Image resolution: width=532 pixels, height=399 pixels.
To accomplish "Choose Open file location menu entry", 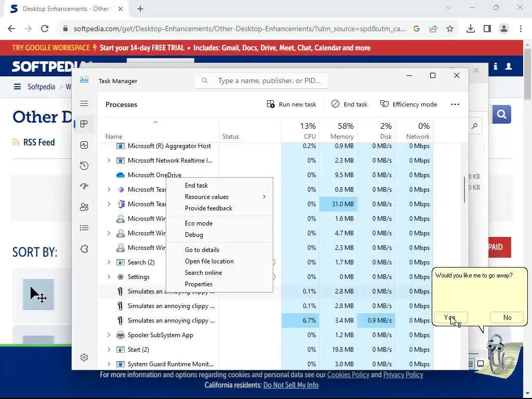I will 220,261.
